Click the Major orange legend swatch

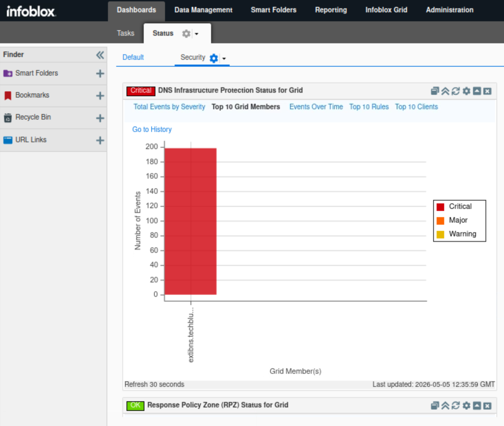coord(440,221)
